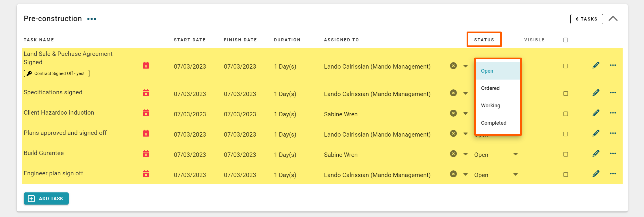Viewport: 644px width, 217px height.
Task: Collapse the Pre-construction section
Action: [x=613, y=19]
